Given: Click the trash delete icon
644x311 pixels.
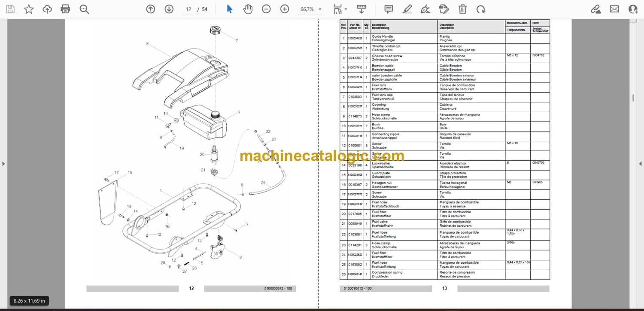Looking at the screenshot, I should (x=462, y=9).
